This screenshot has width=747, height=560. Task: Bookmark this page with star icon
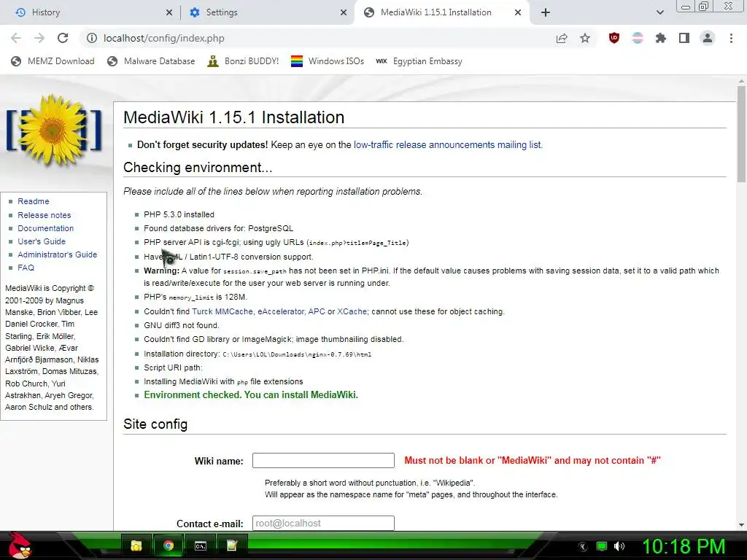point(585,38)
